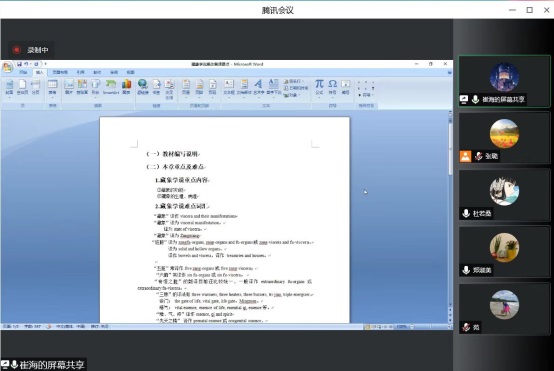The height and width of the screenshot is (371, 554).
Task: Insert an equation with the π icon
Action: click(x=319, y=87)
